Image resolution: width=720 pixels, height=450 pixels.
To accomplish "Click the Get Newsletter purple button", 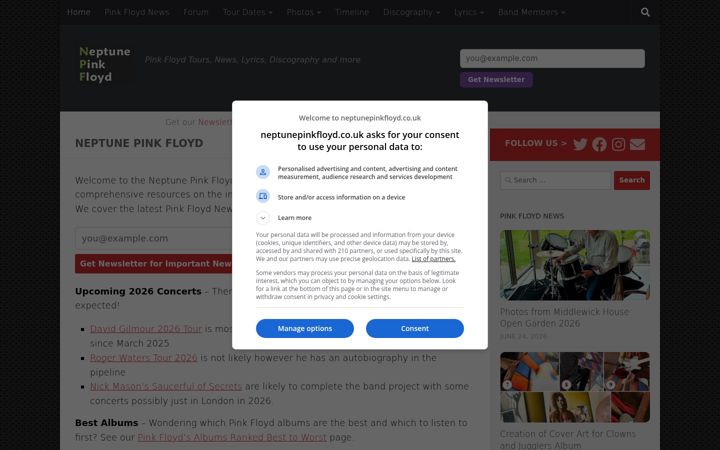I will (496, 79).
